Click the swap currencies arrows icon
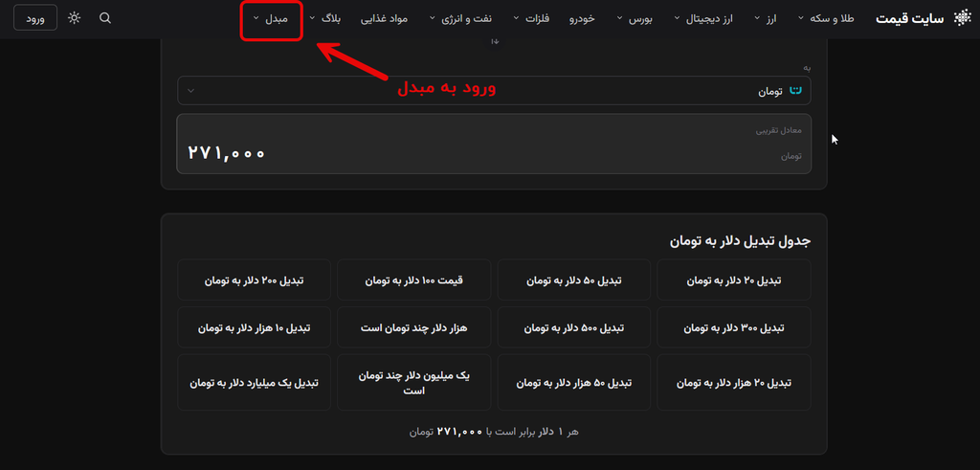Viewport: 980px width, 470px height. point(495,41)
